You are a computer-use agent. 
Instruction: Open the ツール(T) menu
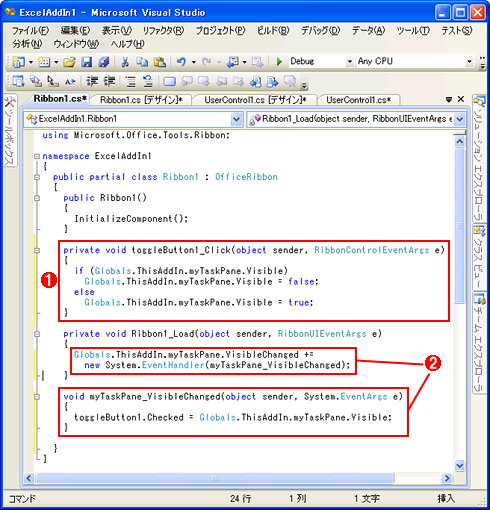(413, 31)
